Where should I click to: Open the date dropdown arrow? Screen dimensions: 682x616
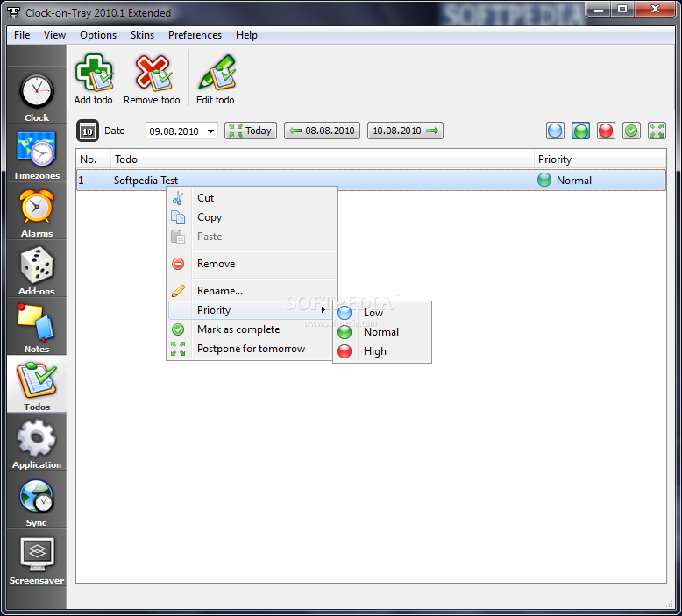pyautogui.click(x=210, y=131)
